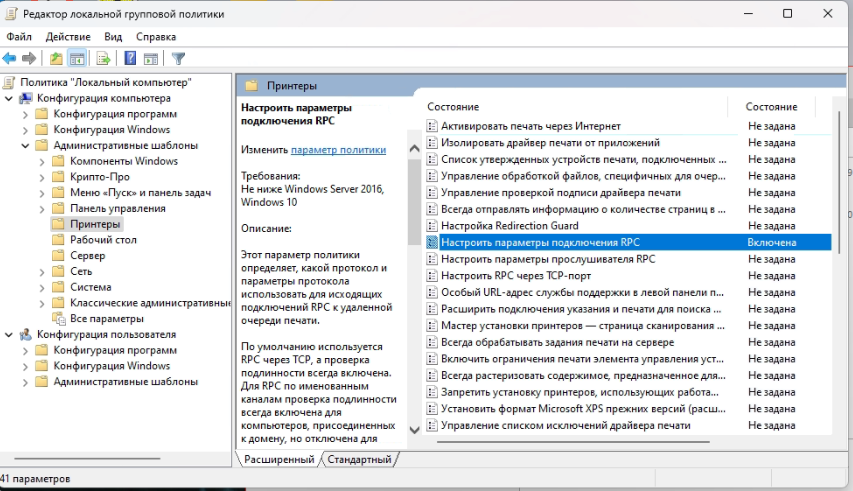Click the Up one level folder icon
The width and height of the screenshot is (853, 491).
56,58
